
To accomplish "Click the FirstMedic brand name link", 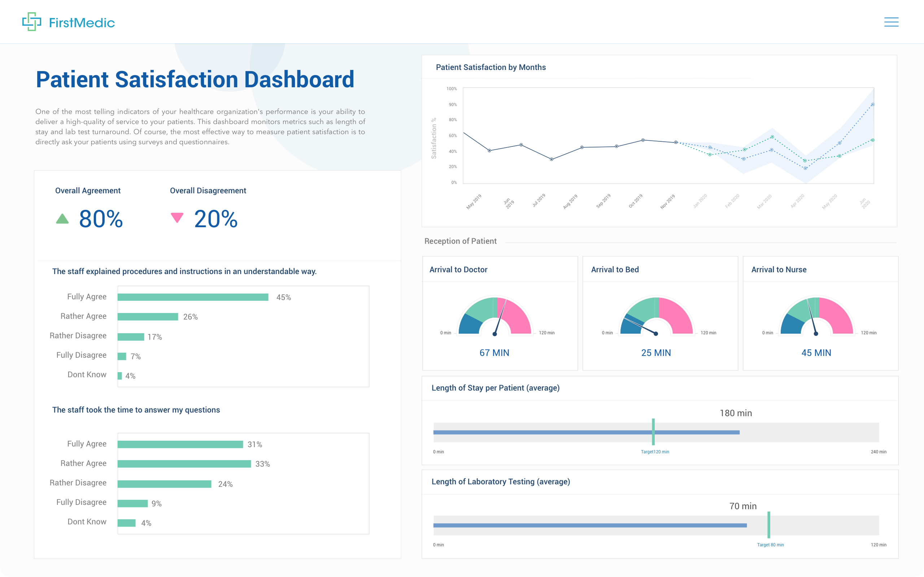I will click(x=82, y=23).
